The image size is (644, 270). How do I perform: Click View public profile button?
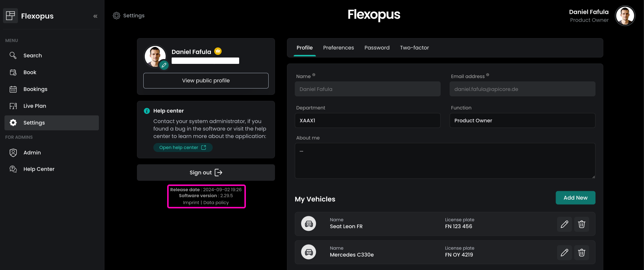tap(206, 81)
